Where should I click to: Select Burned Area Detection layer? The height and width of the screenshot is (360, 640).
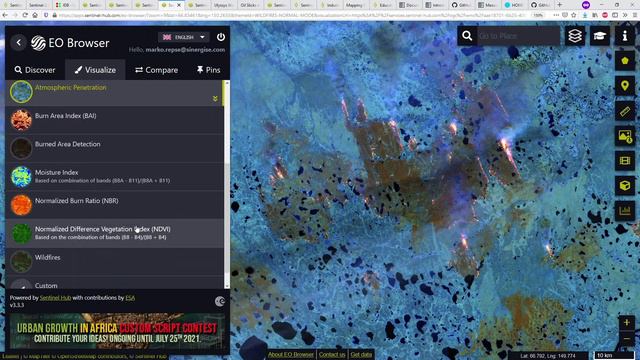click(114, 149)
